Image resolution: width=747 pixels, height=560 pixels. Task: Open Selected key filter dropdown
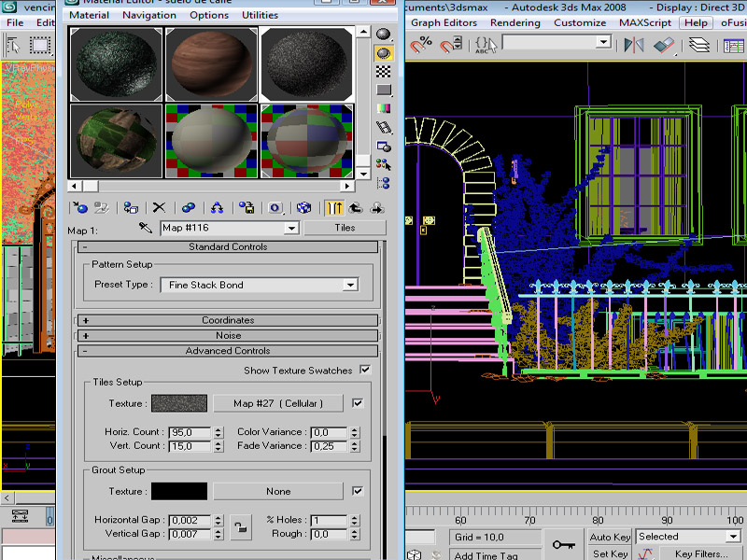(733, 537)
